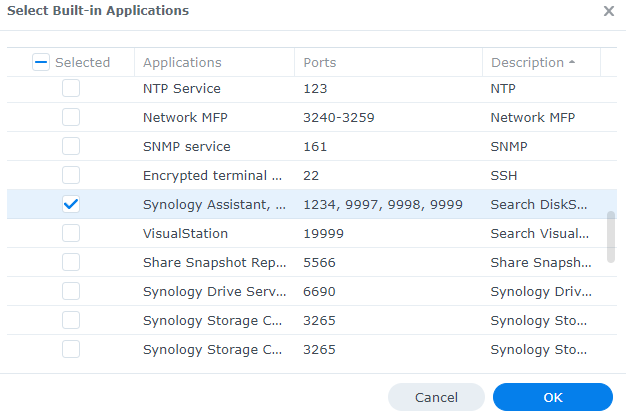Click the Synology Drive Serv... application name
626x418 pixels.
214,291
